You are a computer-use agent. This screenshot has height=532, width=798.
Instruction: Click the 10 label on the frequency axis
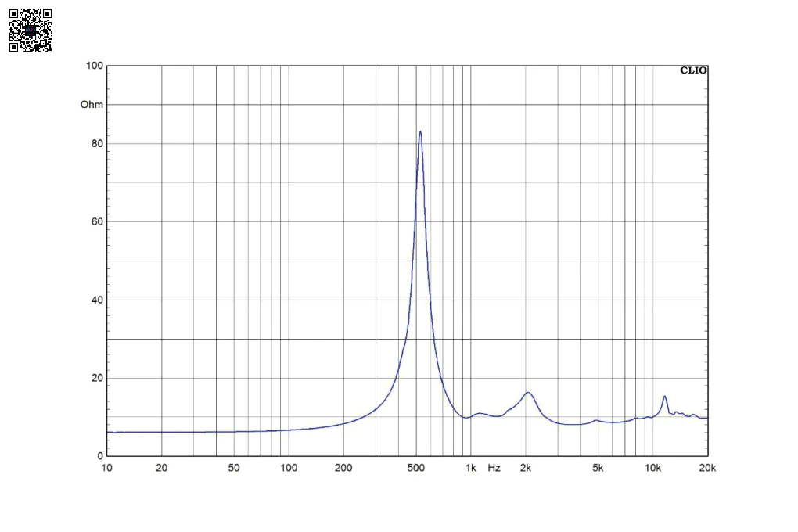coord(107,468)
